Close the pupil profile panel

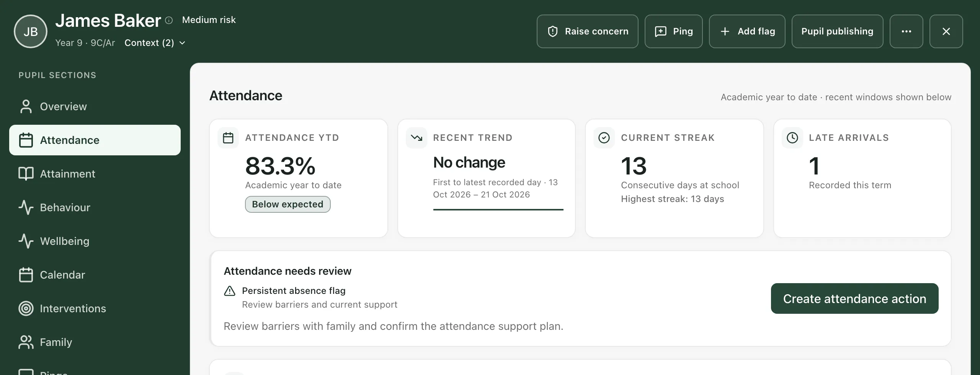[946, 31]
